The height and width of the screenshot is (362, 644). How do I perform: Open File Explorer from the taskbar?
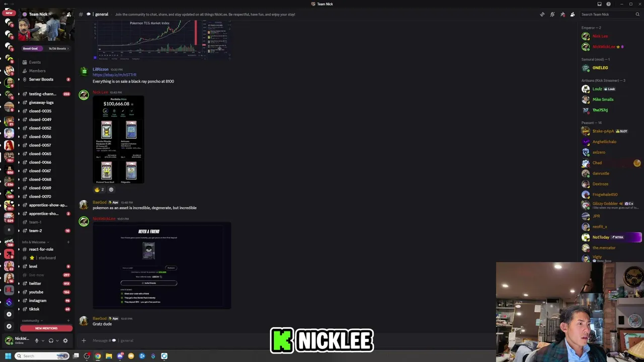(x=109, y=356)
